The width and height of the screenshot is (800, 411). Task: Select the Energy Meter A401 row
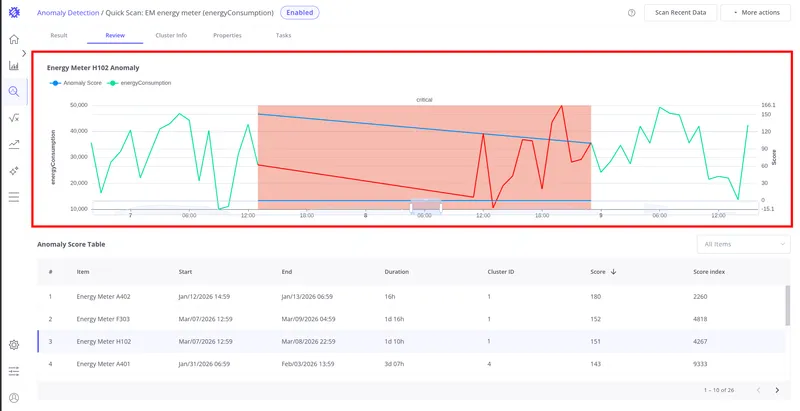click(411, 364)
